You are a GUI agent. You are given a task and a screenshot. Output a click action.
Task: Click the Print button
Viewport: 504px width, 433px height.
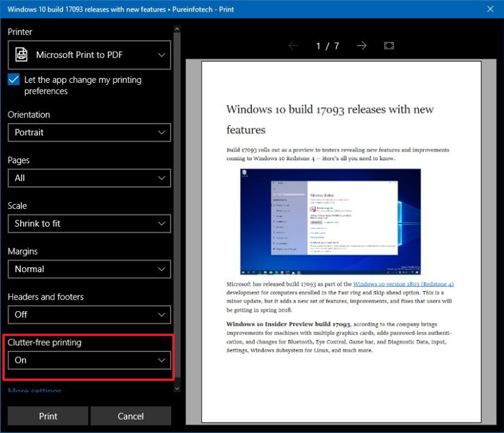48,416
